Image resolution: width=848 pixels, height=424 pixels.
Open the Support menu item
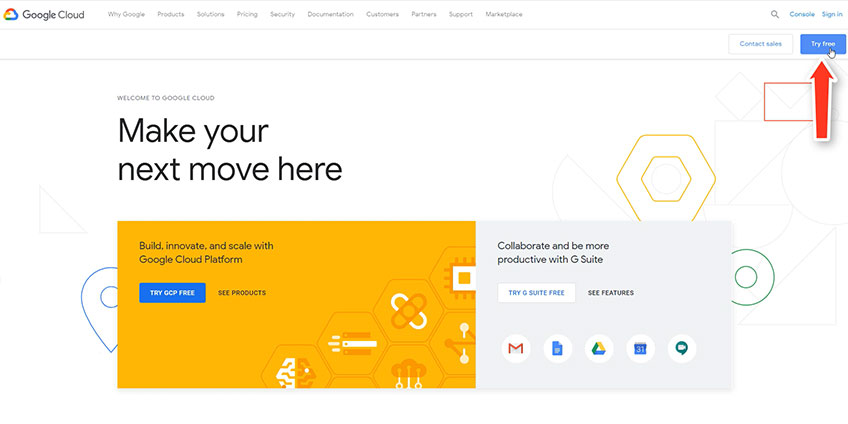(x=461, y=15)
